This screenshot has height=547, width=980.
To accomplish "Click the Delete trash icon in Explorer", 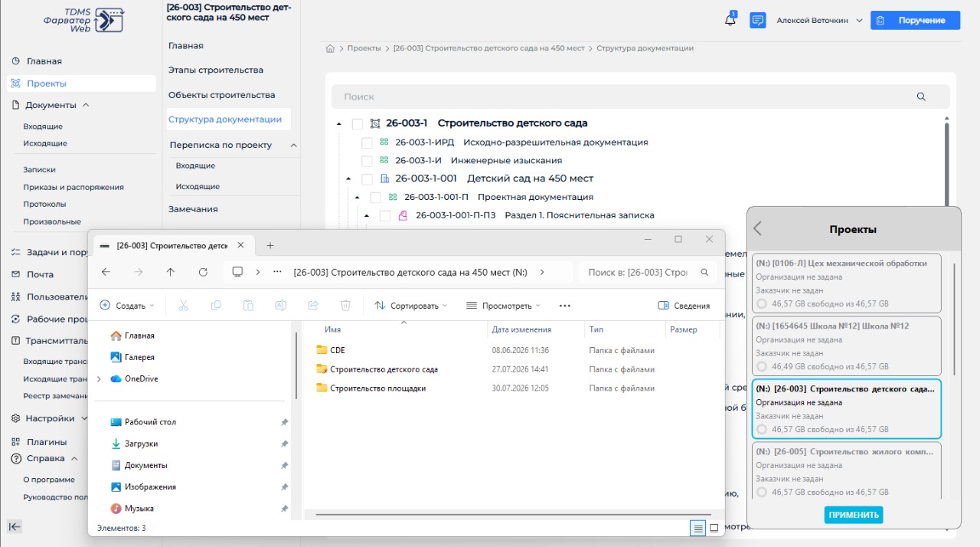I will (345, 305).
